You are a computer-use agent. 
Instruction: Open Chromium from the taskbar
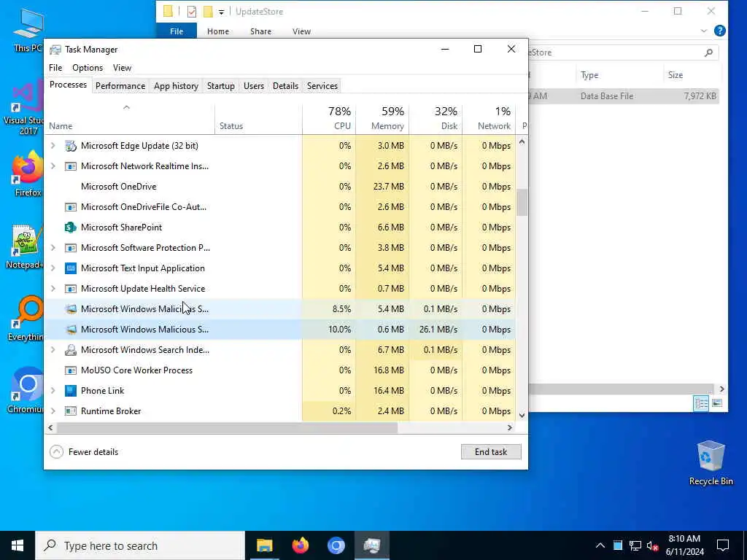(336, 545)
